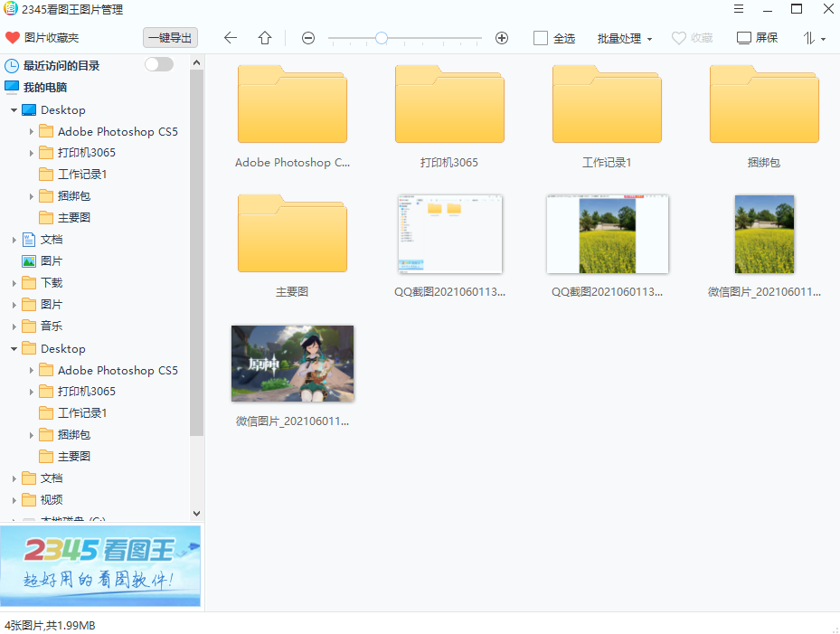Start the 屏保 screensaver mode
The width and height of the screenshot is (840, 634).
[x=758, y=38]
